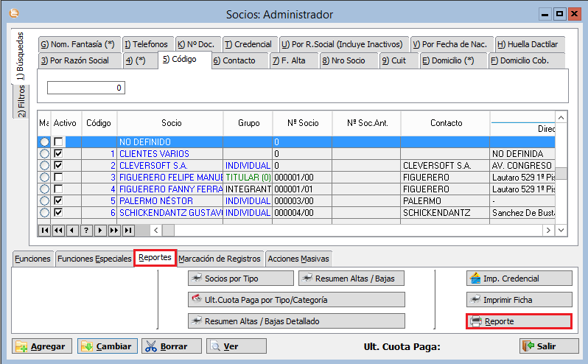This screenshot has height=364, width=588.
Task: Click the question mark navigator button
Action: [86, 231]
